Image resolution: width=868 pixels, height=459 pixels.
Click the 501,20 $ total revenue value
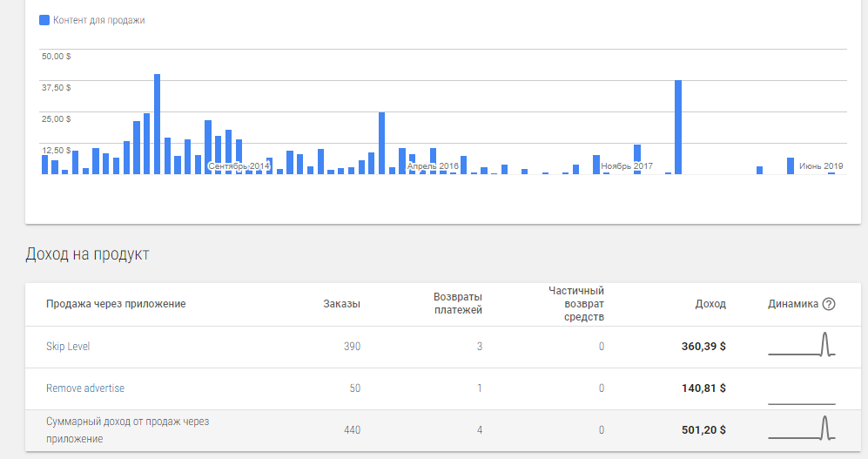(703, 430)
